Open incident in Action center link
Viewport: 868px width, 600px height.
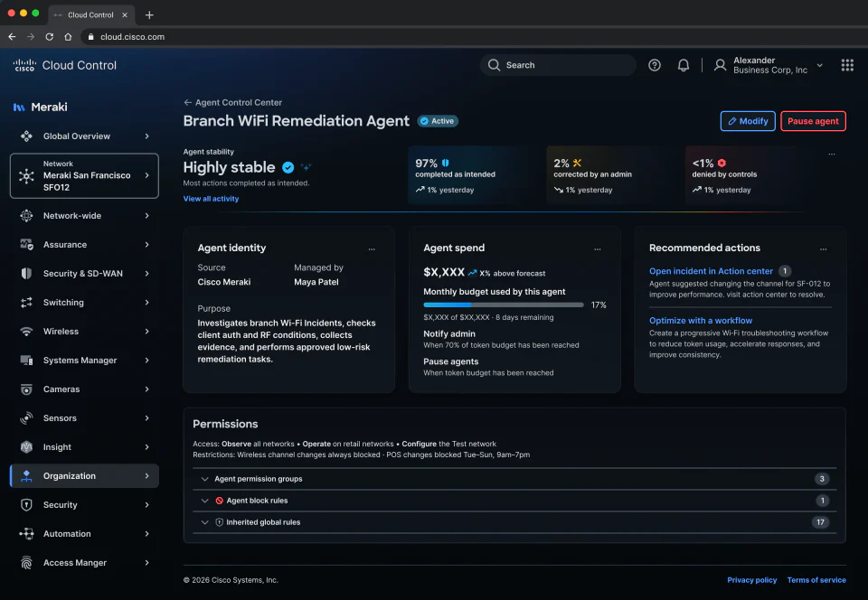click(711, 271)
